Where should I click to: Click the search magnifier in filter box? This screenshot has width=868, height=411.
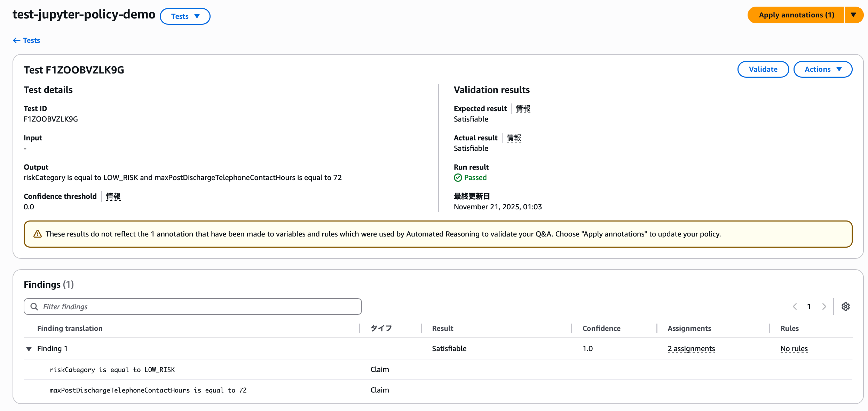(34, 307)
